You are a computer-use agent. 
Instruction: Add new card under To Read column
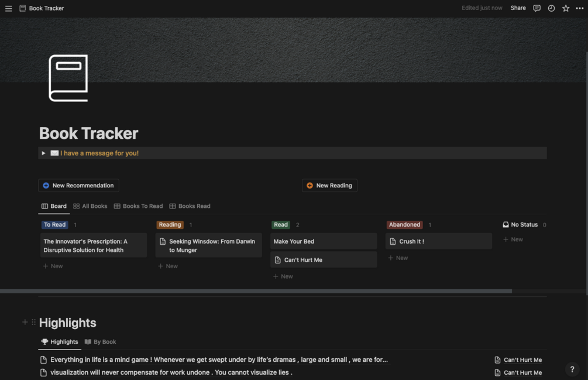click(x=53, y=266)
